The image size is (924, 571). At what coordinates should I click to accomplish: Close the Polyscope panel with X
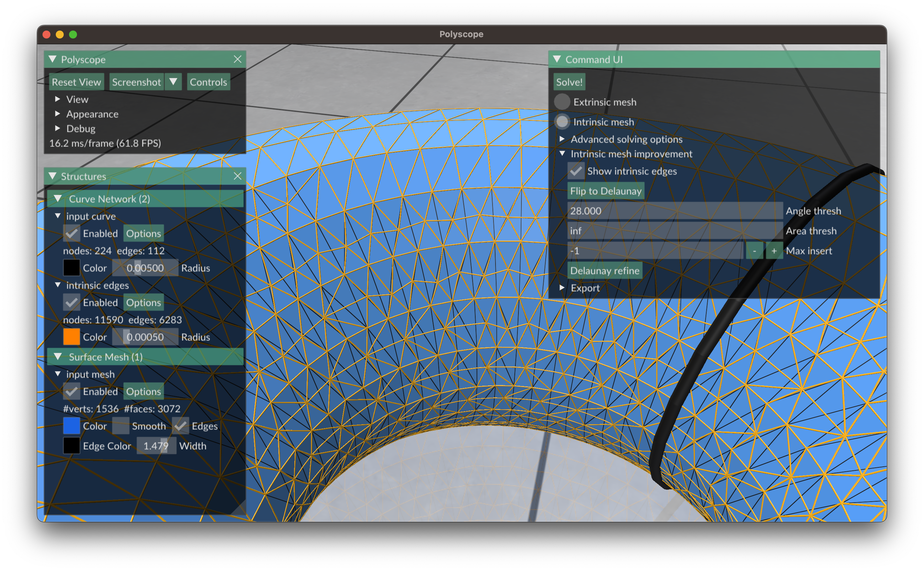click(237, 59)
